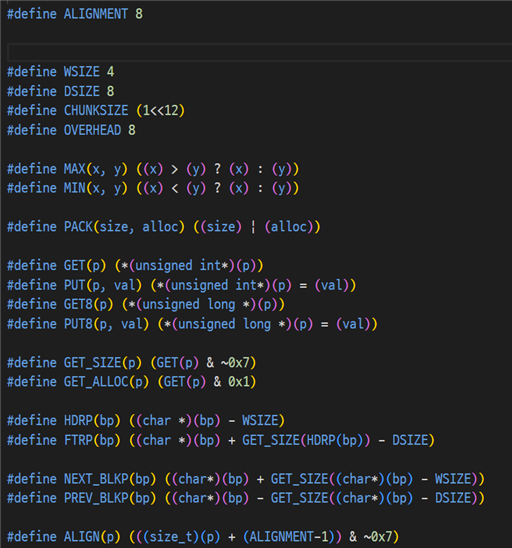Click the GET_ALLOC(p) macro line
Viewport: 512px width, 548px height.
pos(131,382)
